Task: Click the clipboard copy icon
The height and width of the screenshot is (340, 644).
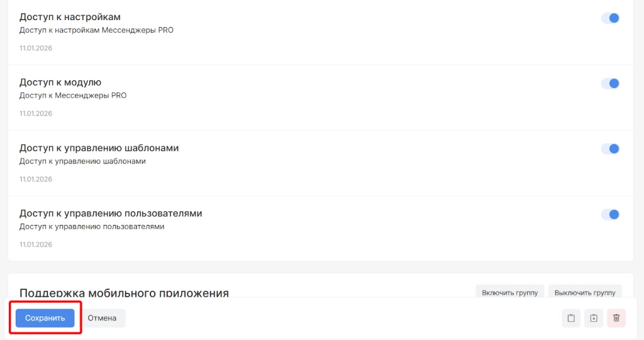Action: (571, 318)
